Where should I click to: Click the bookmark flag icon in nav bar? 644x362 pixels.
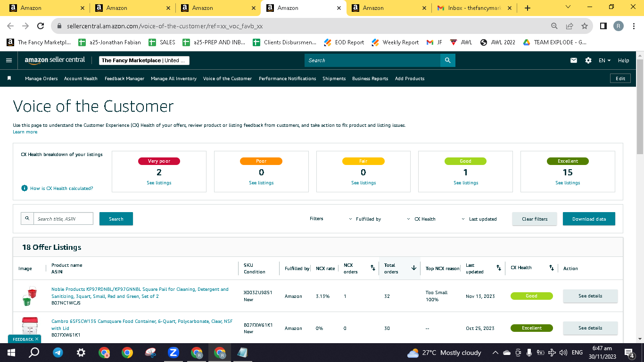pyautogui.click(x=9, y=78)
